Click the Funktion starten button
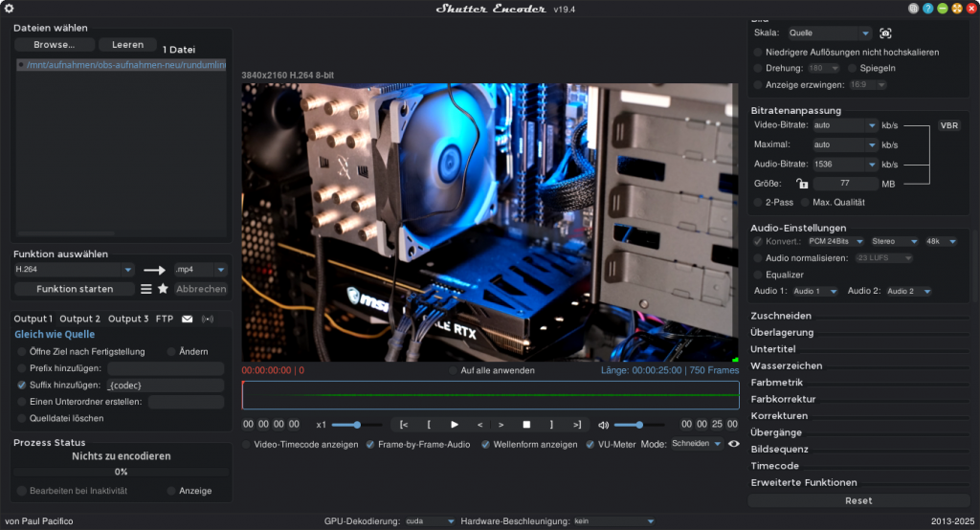 75,289
